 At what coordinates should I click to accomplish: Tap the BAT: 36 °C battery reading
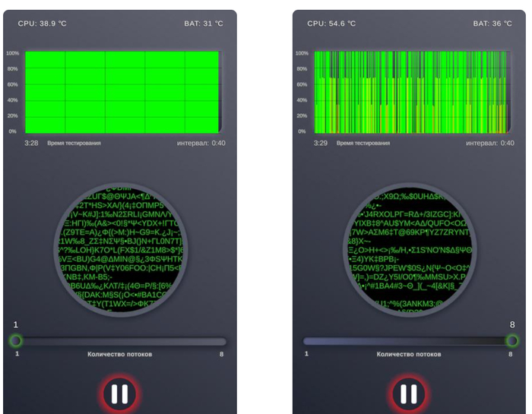[492, 24]
